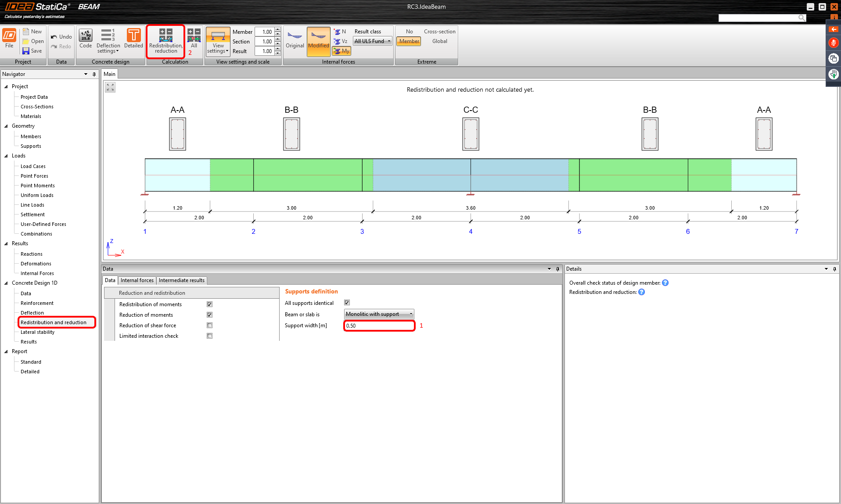This screenshot has width=841, height=504.
Task: Open Beam or slab type dropdown
Action: point(379,314)
